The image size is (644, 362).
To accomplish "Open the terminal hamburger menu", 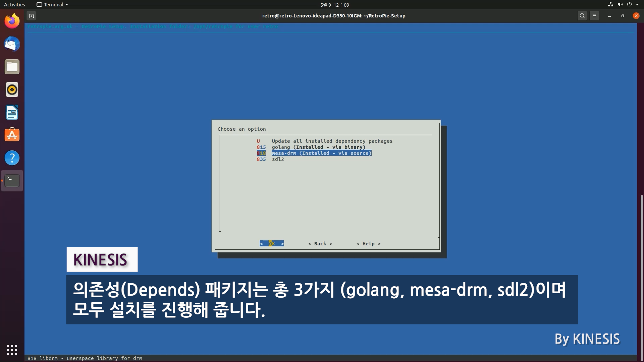I will (594, 16).
